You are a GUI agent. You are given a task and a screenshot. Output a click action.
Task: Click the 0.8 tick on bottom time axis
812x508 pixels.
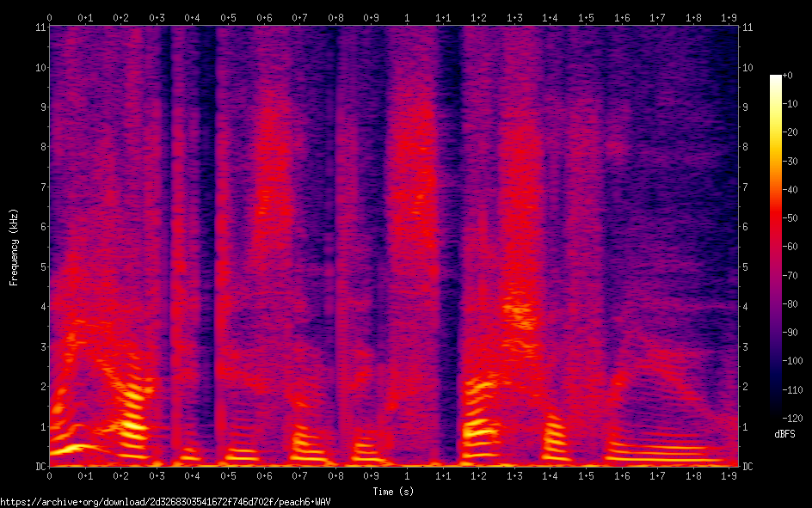(x=335, y=475)
